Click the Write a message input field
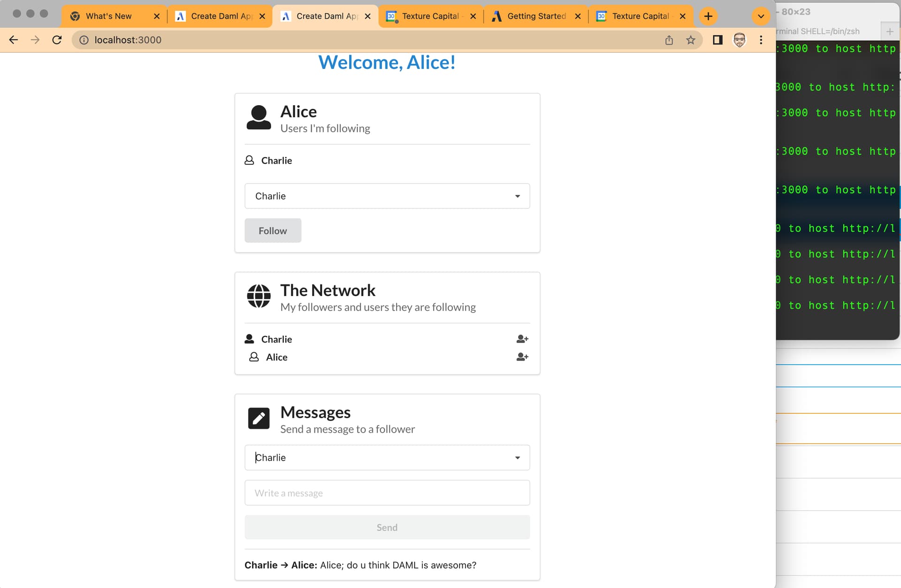Screen dimensions: 901x588 pos(387,493)
